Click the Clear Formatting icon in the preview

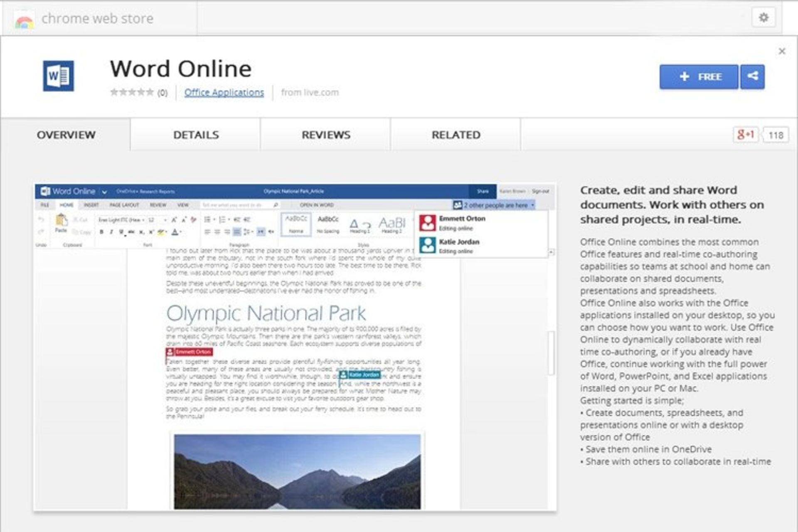click(193, 219)
